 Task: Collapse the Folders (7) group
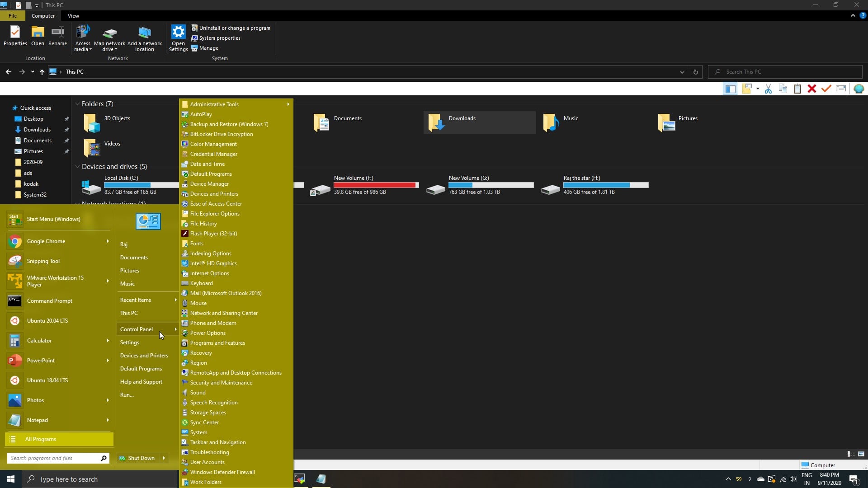[77, 104]
